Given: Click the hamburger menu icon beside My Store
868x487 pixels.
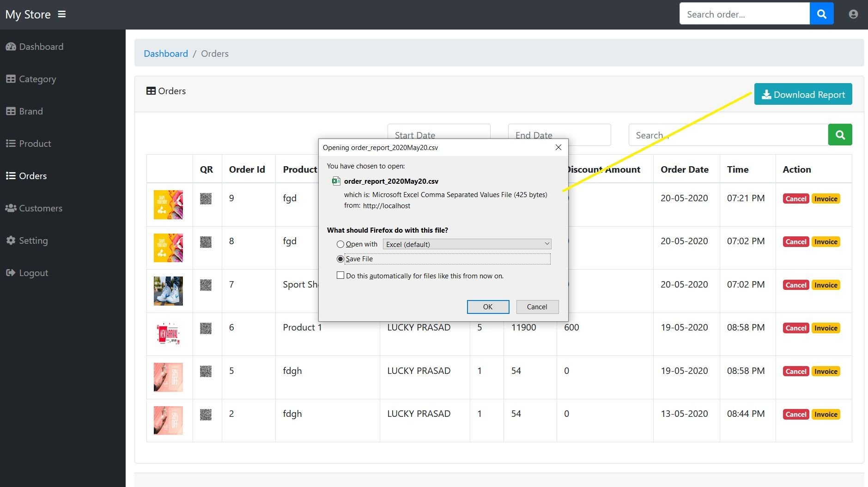Looking at the screenshot, I should click(61, 14).
